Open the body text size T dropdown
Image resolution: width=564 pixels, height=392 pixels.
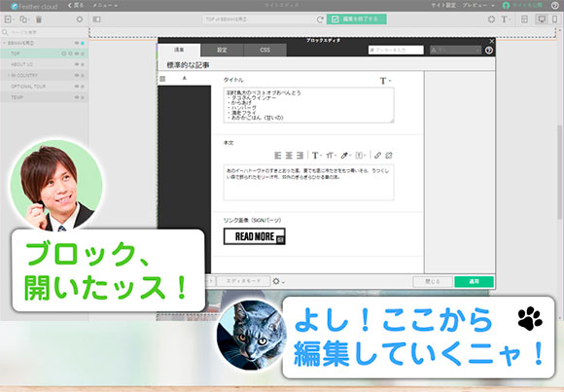(317, 155)
